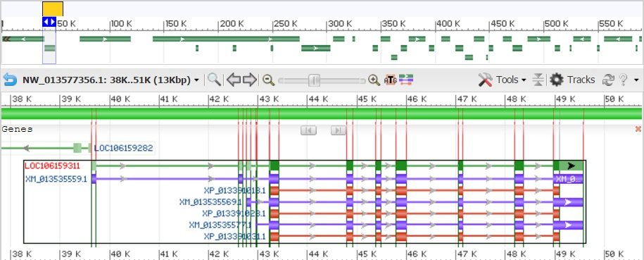Expand the dropdown arrow after help icon
This screenshot has width=644, height=260.
coord(636,80)
